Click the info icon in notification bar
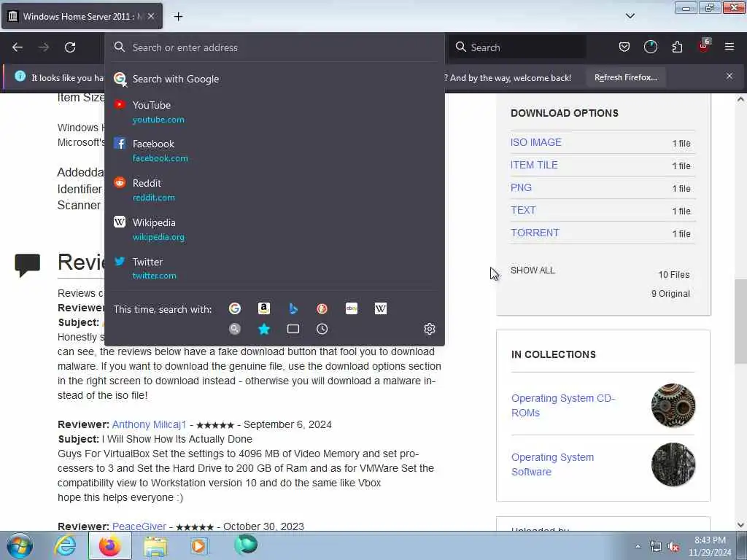This screenshot has width=747, height=560. point(20,76)
